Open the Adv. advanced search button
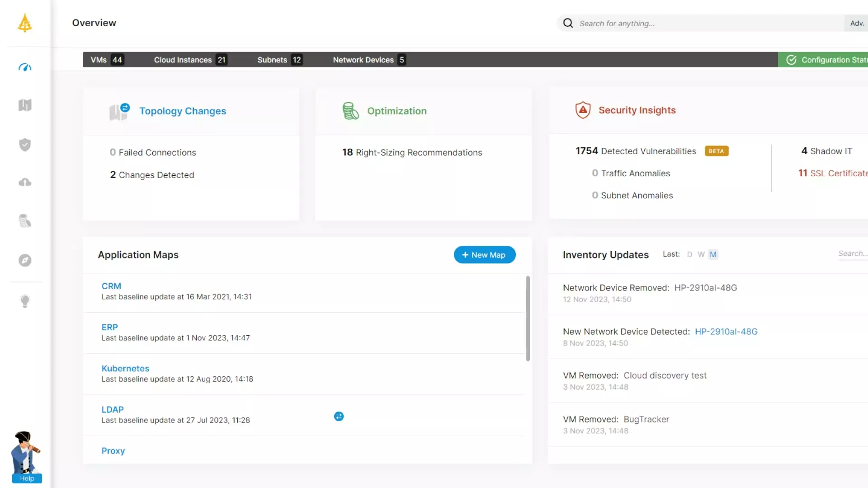Image resolution: width=868 pixels, height=488 pixels. click(857, 23)
